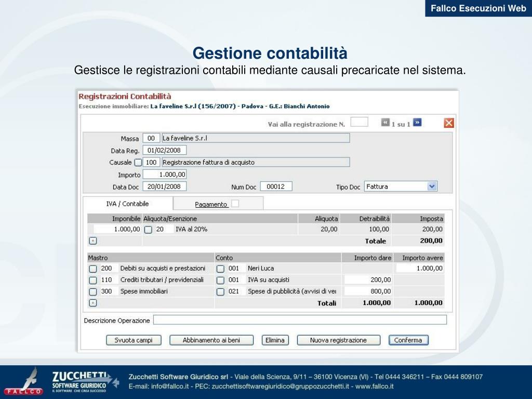Click the Descrizione Operazione text field
Screen dimensions: 532x399
click(x=300, y=320)
